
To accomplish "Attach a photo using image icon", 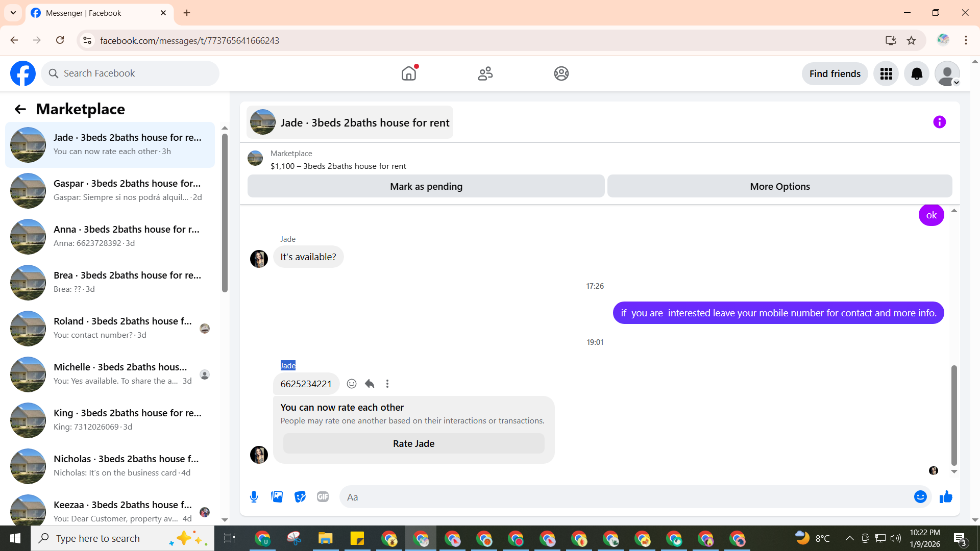I will coord(277,497).
